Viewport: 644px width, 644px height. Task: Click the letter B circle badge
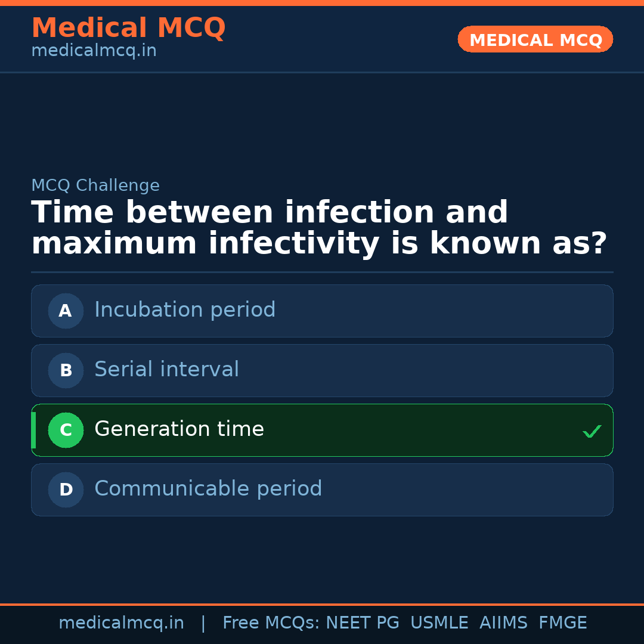tap(66, 370)
